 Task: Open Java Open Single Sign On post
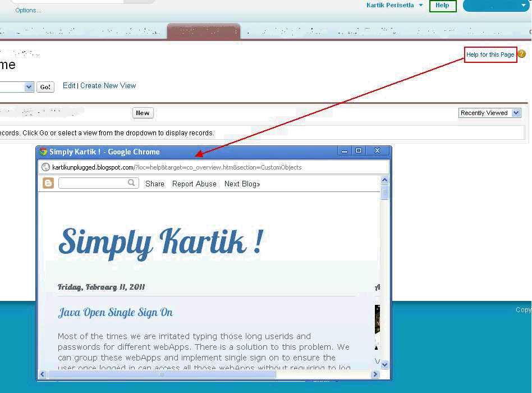click(116, 313)
